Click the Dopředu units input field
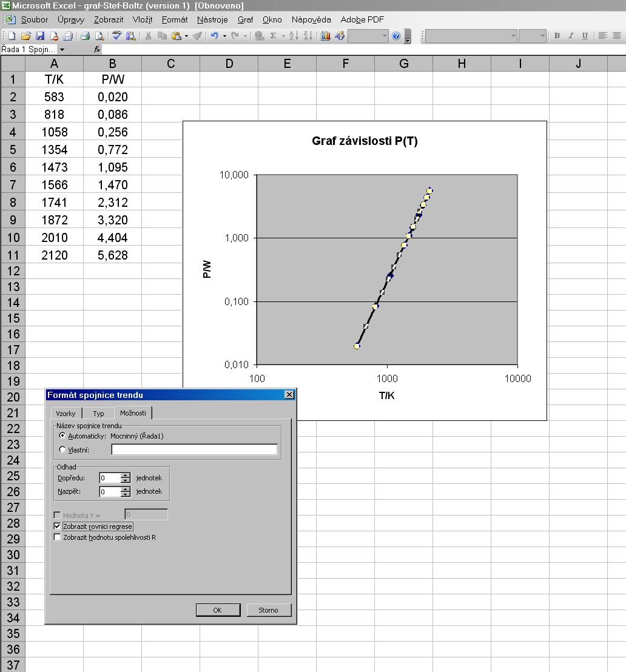626x672 pixels. [x=110, y=478]
